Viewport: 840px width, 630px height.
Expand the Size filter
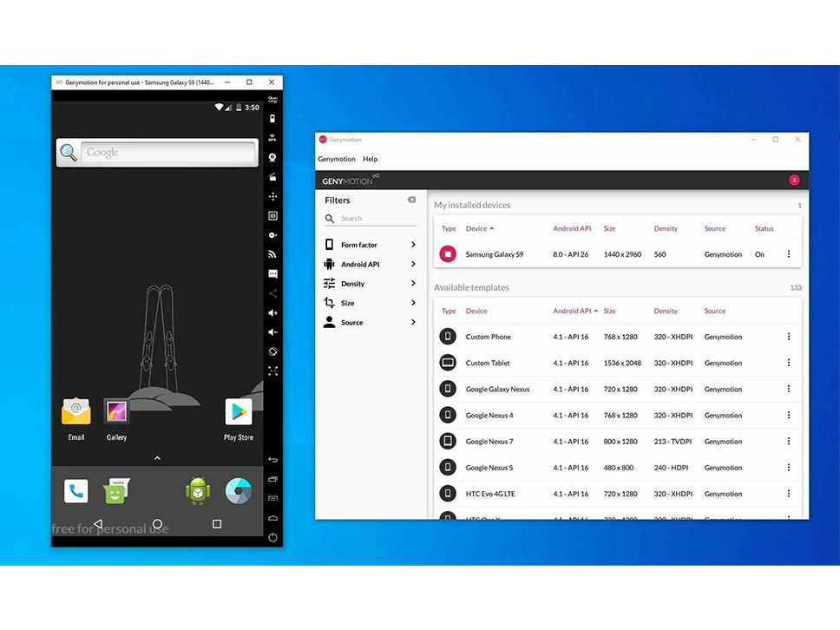point(370,303)
